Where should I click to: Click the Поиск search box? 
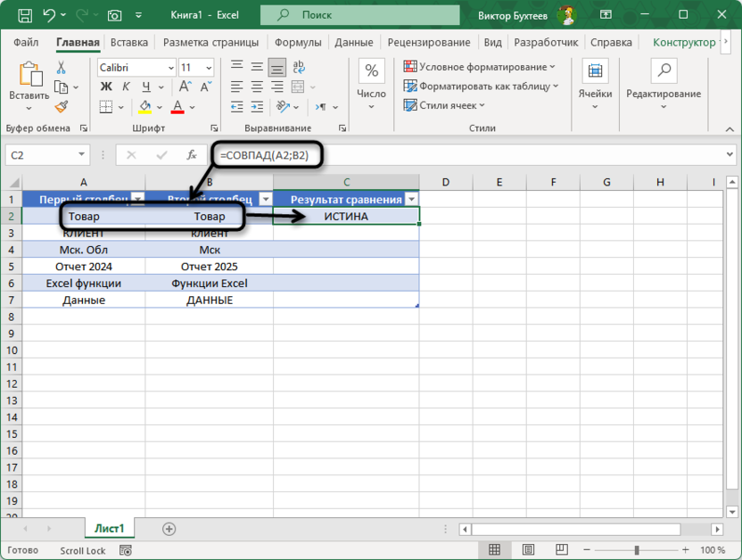point(348,15)
